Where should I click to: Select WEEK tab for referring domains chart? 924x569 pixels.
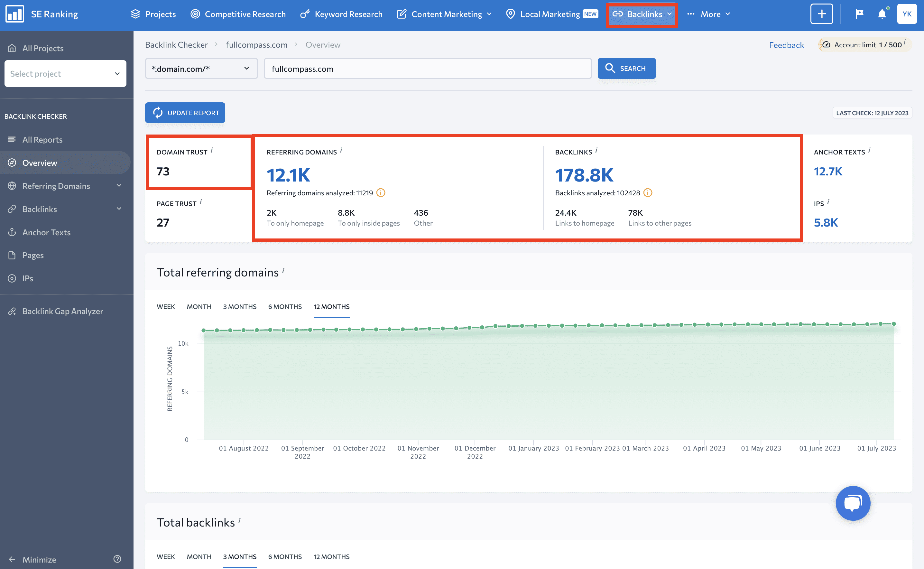click(x=166, y=307)
